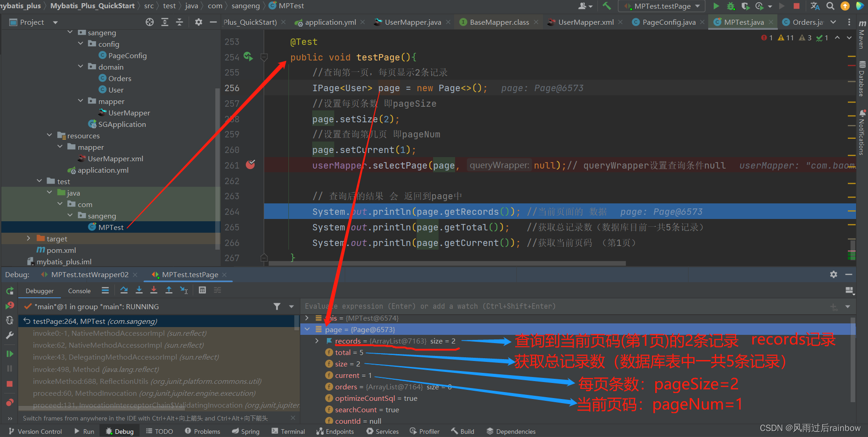
Task: Switch to MPTest.testWrapper02 debug tab
Action: click(x=90, y=274)
